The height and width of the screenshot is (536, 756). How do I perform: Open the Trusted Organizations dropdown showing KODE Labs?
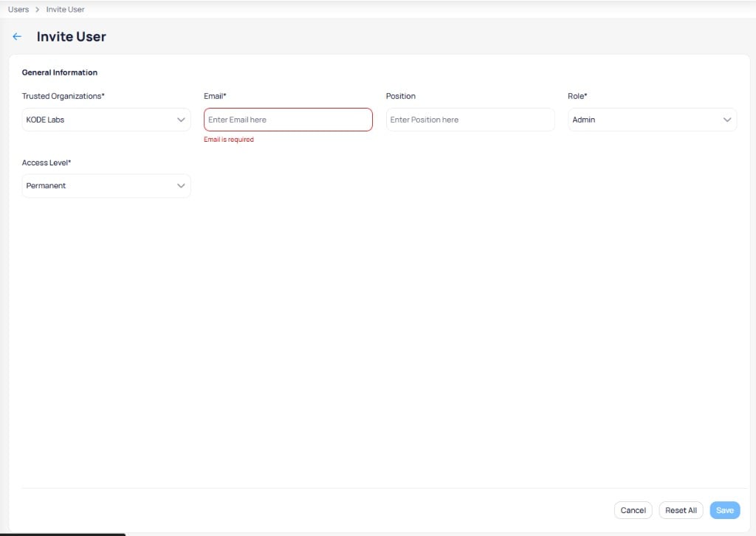[x=106, y=120]
